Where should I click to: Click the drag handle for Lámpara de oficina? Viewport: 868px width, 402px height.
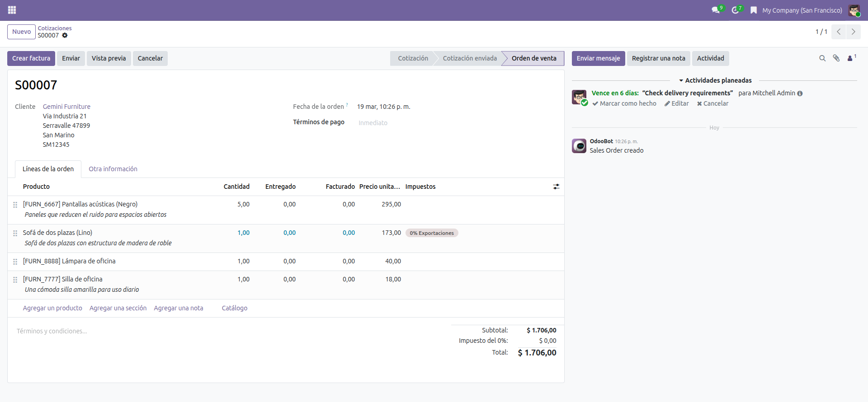[15, 262]
